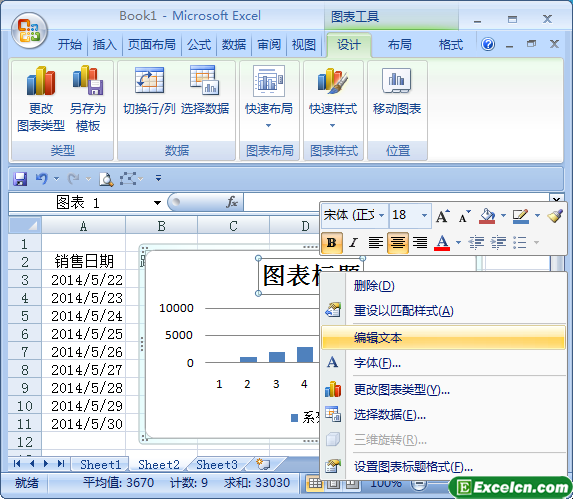Click the insert worksheet tab icon
Viewport: 573px width, 499px height.
[263, 464]
